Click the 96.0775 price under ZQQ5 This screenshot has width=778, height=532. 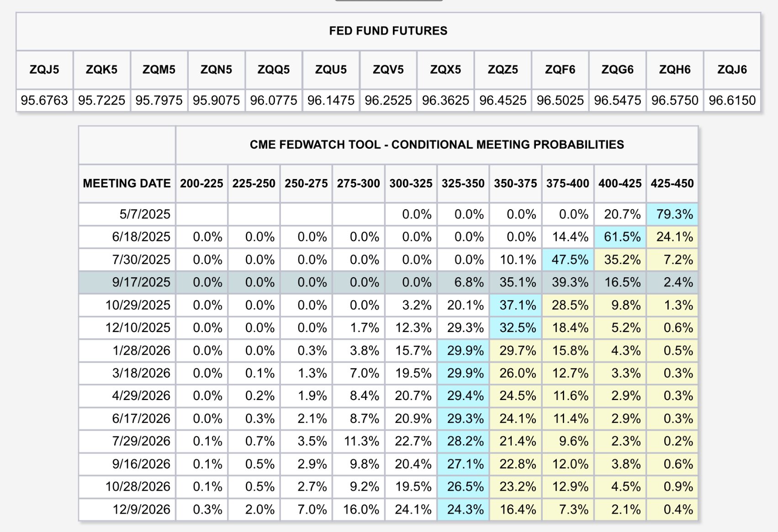274,100
